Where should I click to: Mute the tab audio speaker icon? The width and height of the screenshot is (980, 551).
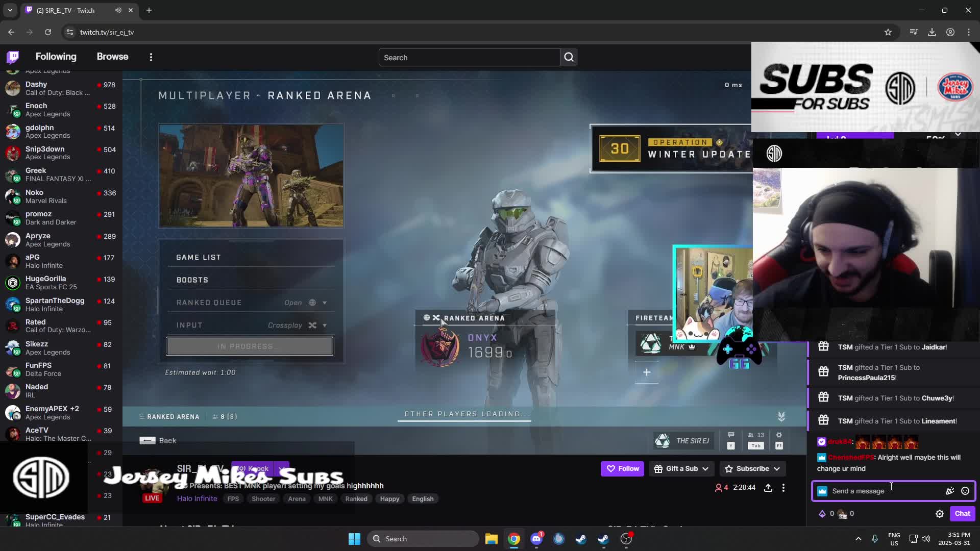[x=118, y=10]
